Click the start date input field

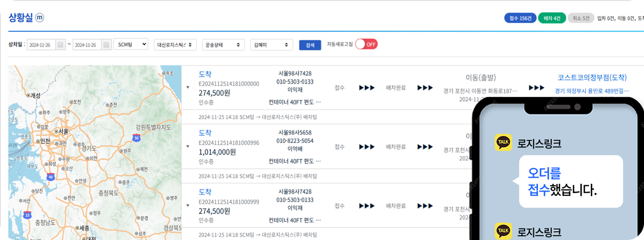pyautogui.click(x=41, y=45)
